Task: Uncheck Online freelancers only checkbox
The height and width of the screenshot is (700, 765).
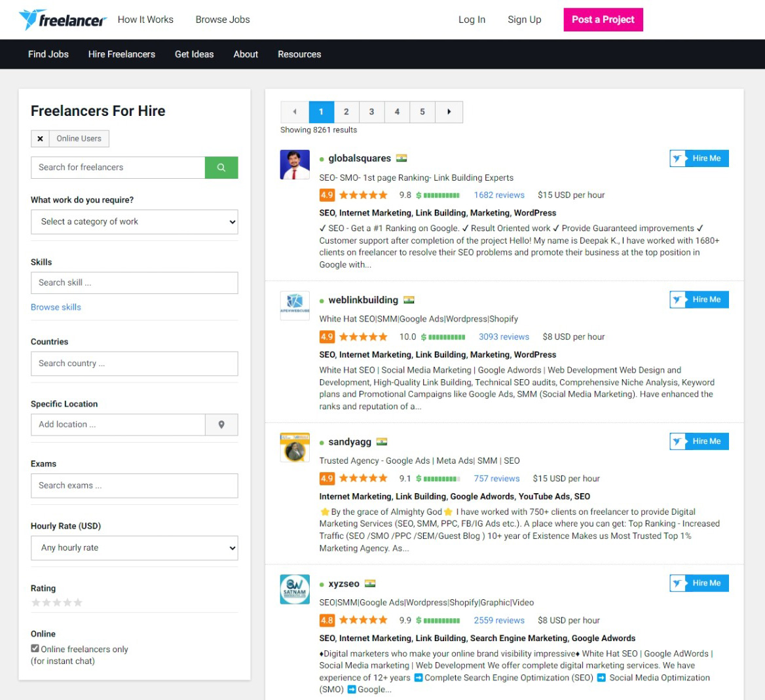Action: point(35,648)
